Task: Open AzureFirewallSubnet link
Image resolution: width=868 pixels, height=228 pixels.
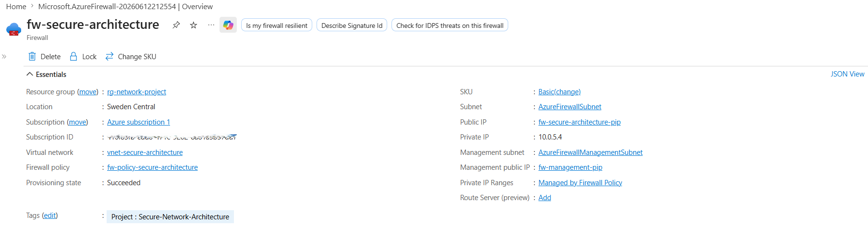Action: pos(570,107)
